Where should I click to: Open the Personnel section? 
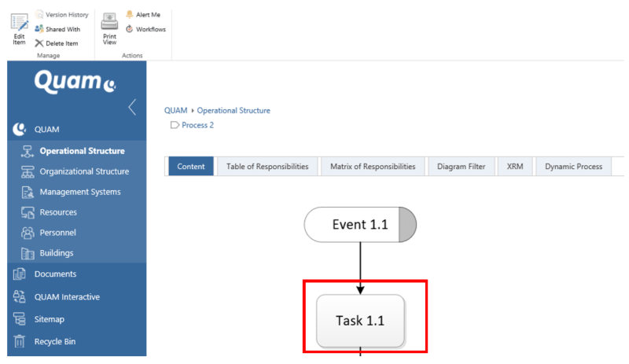coord(57,233)
